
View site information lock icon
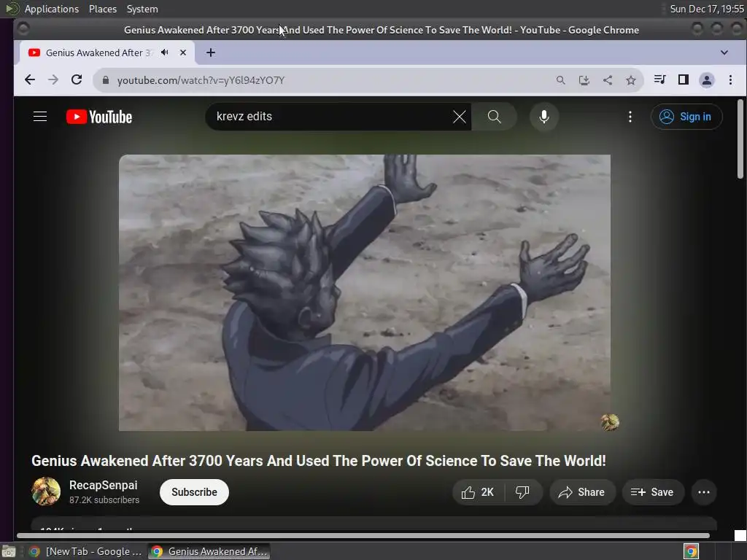106,80
